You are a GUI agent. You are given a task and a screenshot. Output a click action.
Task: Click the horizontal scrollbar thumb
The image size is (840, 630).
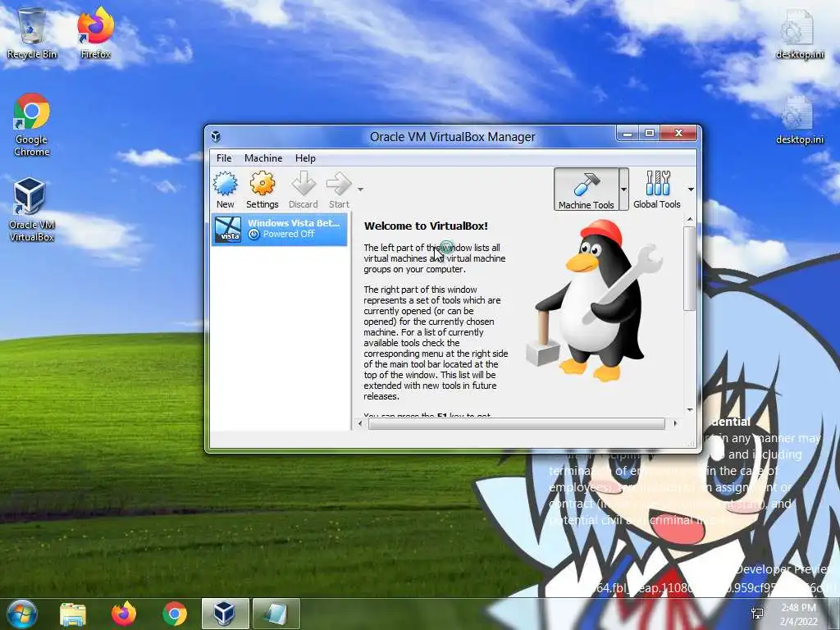(x=517, y=424)
